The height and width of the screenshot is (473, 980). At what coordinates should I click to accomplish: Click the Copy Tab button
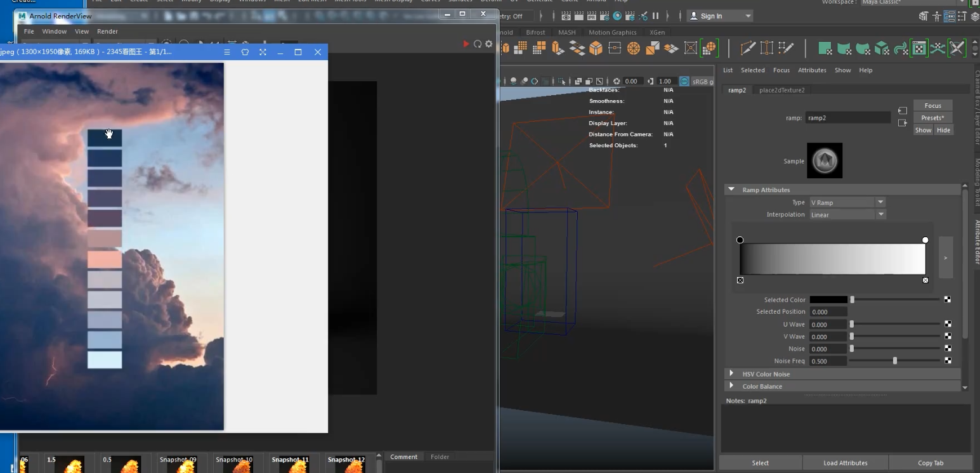(931, 463)
